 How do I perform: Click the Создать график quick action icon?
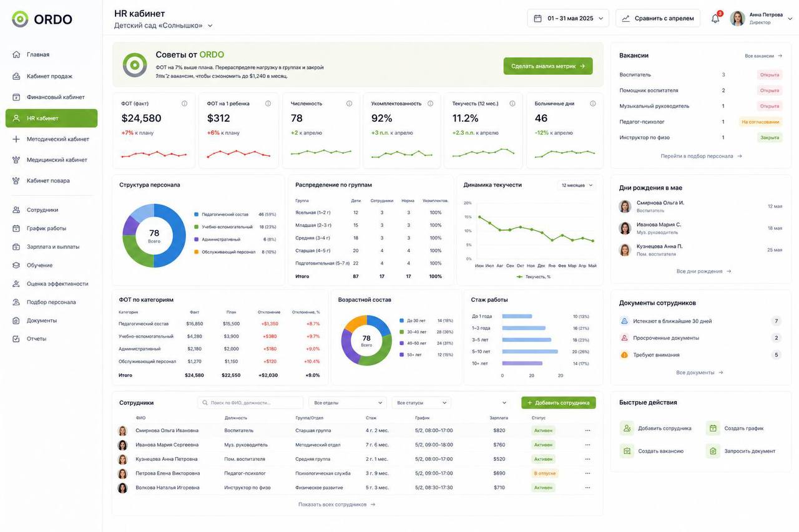[x=713, y=428]
